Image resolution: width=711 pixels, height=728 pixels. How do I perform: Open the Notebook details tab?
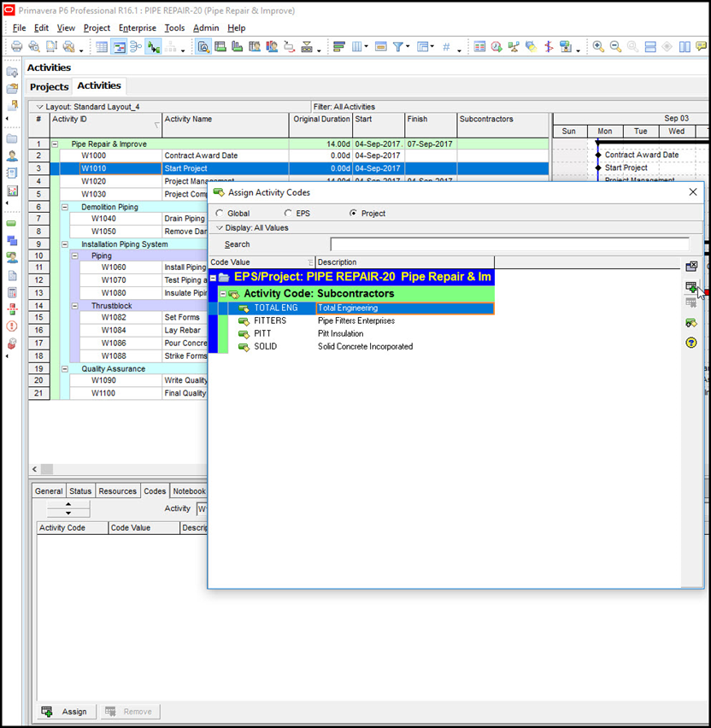click(189, 491)
